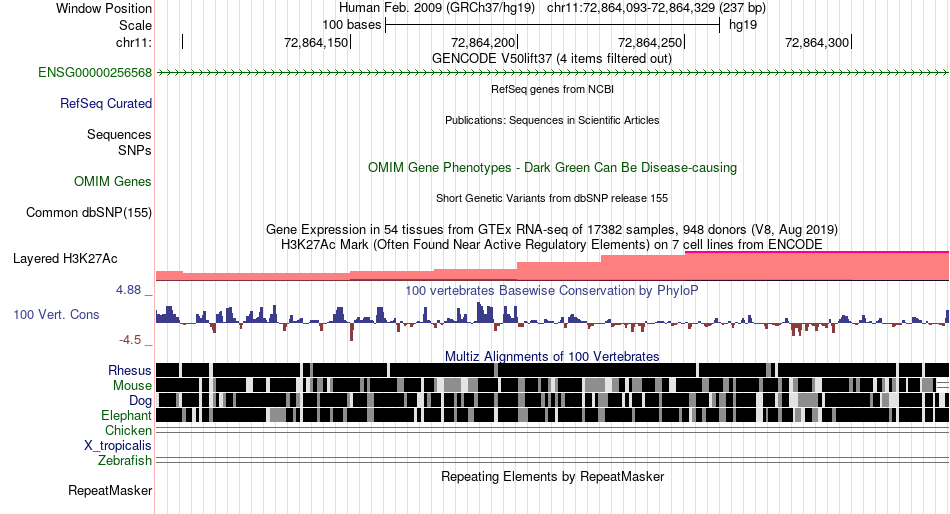Select the Chicken alignment row label
950x514 pixels.
pyautogui.click(x=128, y=430)
